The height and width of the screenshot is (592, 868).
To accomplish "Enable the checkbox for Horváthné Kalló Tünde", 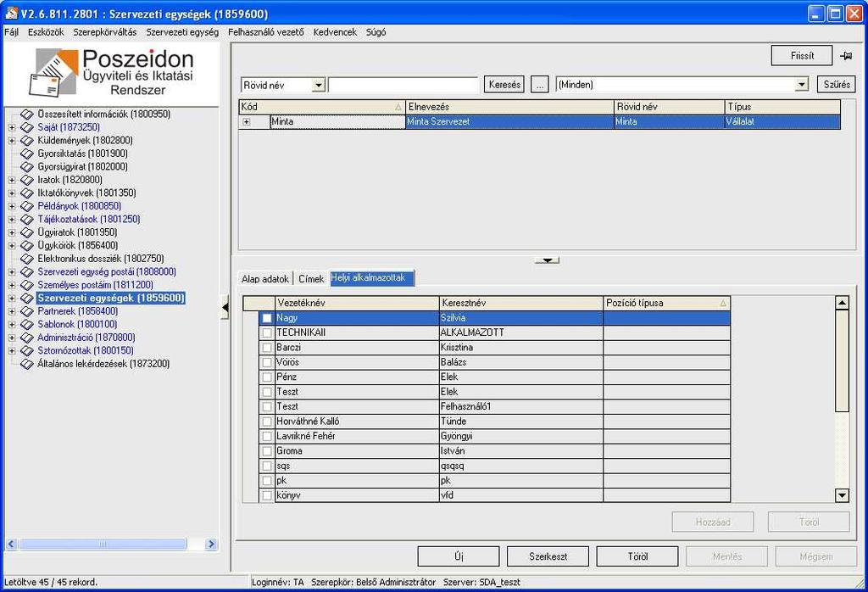I will 267,422.
